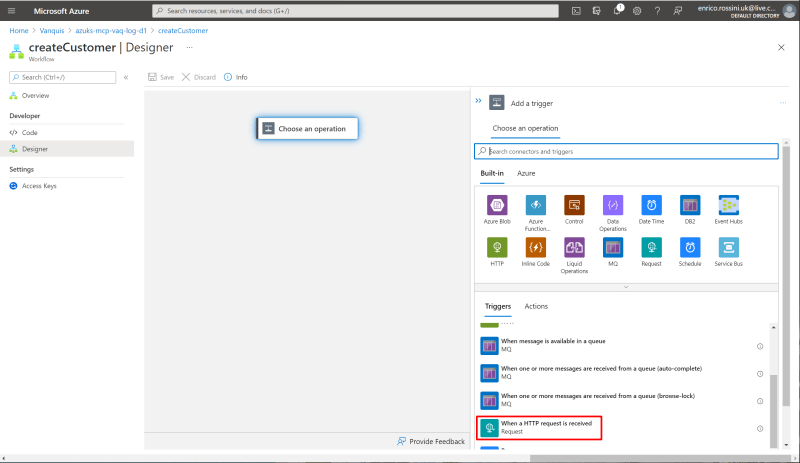Select the Control connector icon
This screenshot has height=463, width=800.
(x=574, y=205)
